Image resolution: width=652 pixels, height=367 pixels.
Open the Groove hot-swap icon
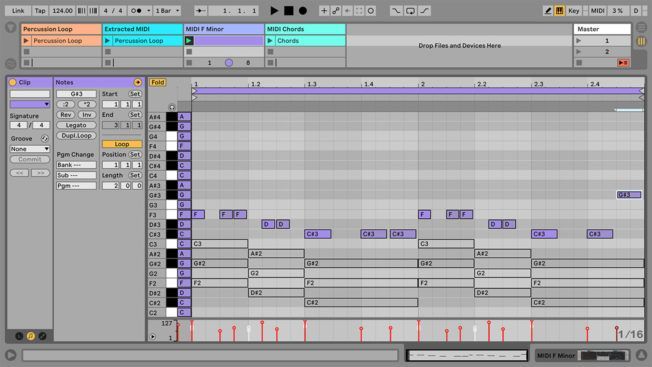(x=44, y=138)
